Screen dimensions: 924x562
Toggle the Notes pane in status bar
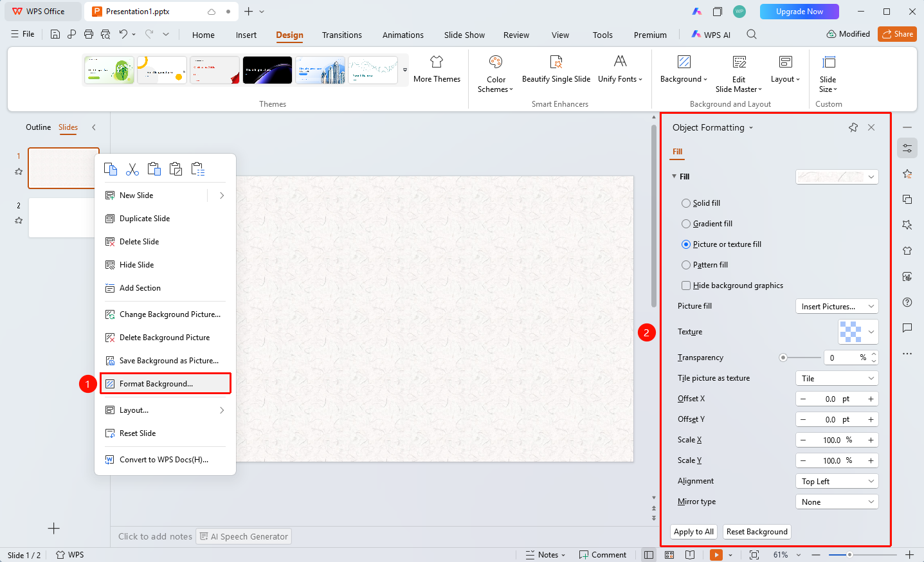click(x=545, y=555)
